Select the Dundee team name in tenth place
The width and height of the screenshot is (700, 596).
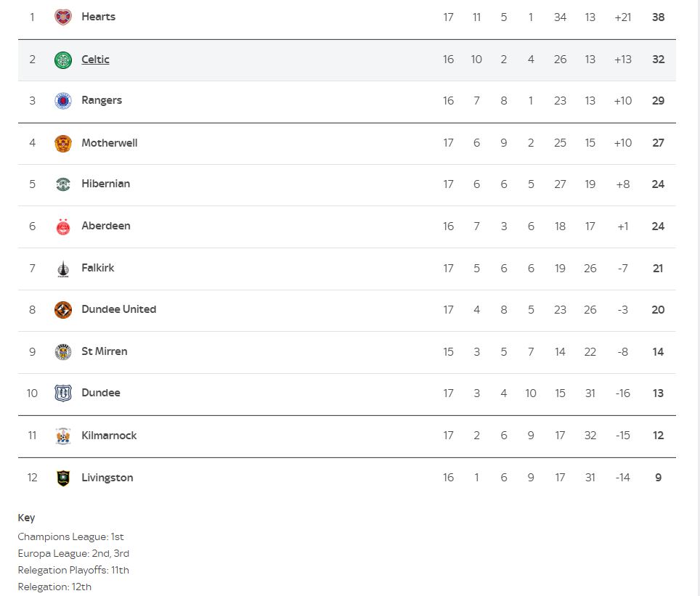(x=101, y=393)
